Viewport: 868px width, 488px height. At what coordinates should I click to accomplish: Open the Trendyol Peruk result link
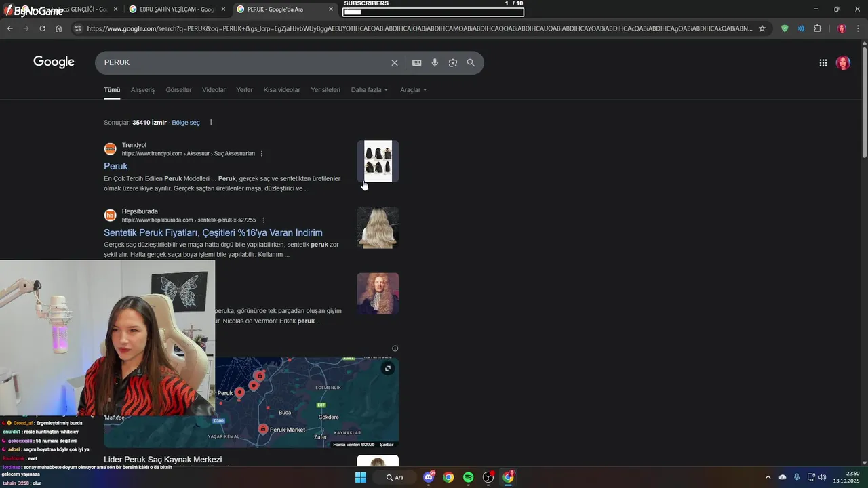tap(115, 166)
